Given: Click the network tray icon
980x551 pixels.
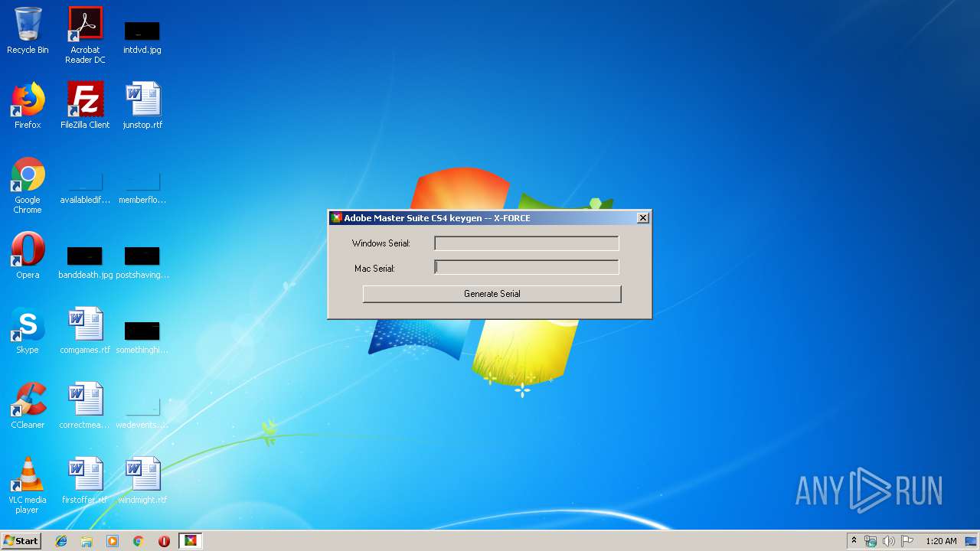Looking at the screenshot, I should click(871, 541).
